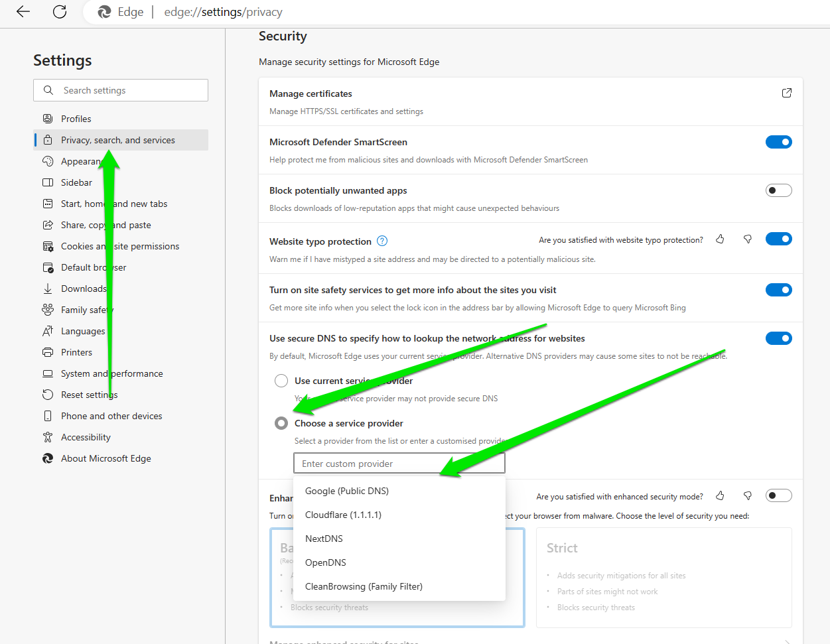Give thumbs up for enhanced security mode
830x644 pixels.
[720, 496]
